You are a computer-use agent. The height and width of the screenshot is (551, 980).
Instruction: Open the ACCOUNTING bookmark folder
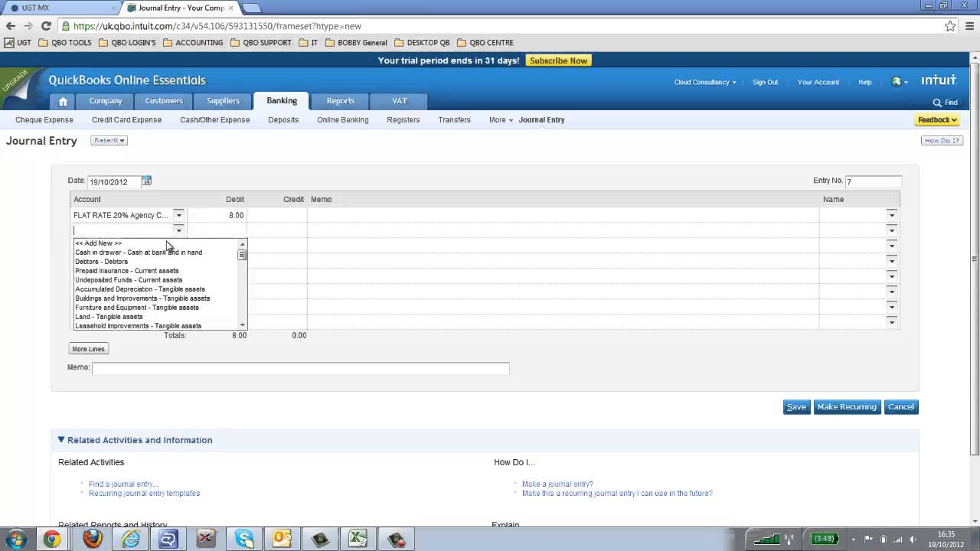[x=193, y=43]
